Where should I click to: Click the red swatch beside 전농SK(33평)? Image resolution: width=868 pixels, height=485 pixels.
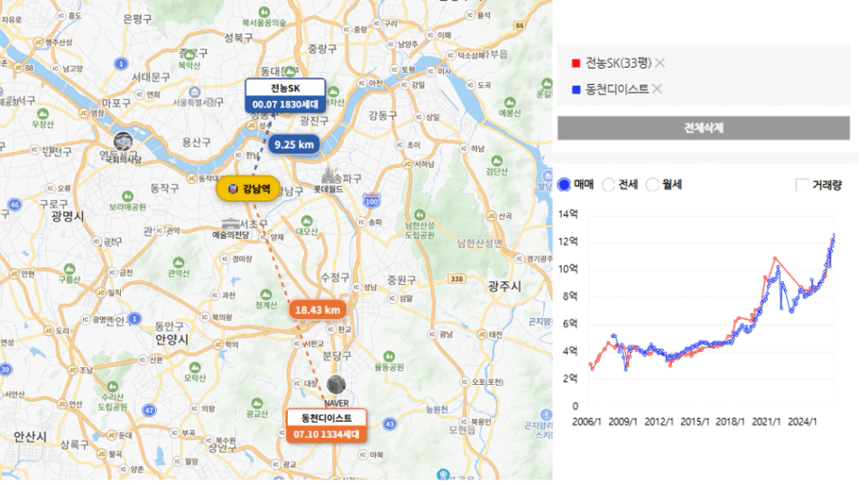pyautogui.click(x=576, y=64)
